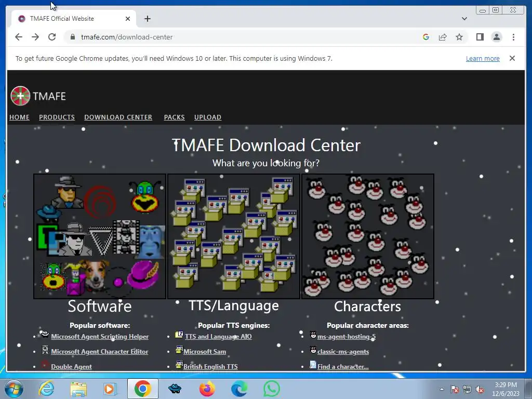Open Windows Explorer folder in taskbar
532x399 pixels.
78,389
